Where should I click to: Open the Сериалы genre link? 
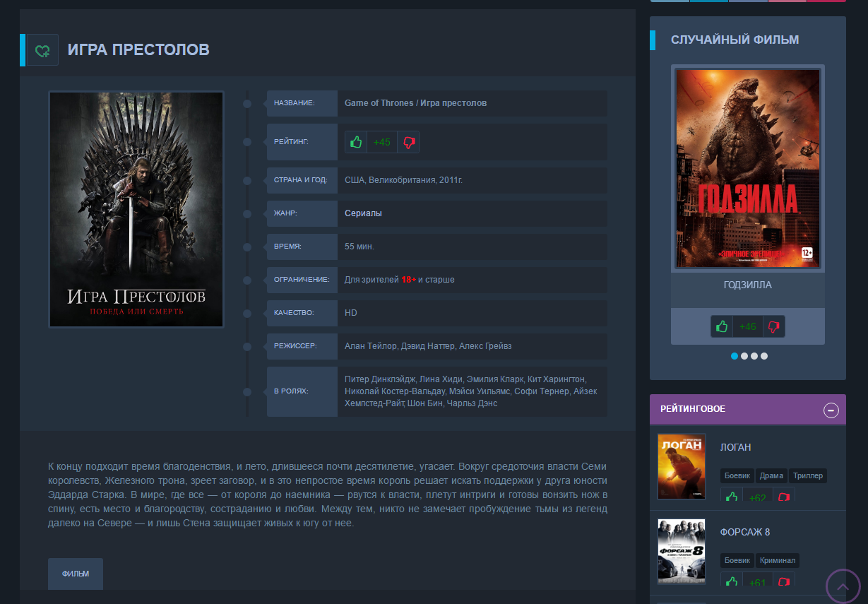[x=363, y=213]
